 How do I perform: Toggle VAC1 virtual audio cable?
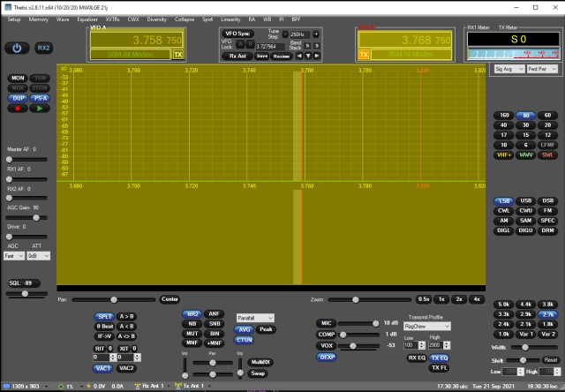click(103, 368)
